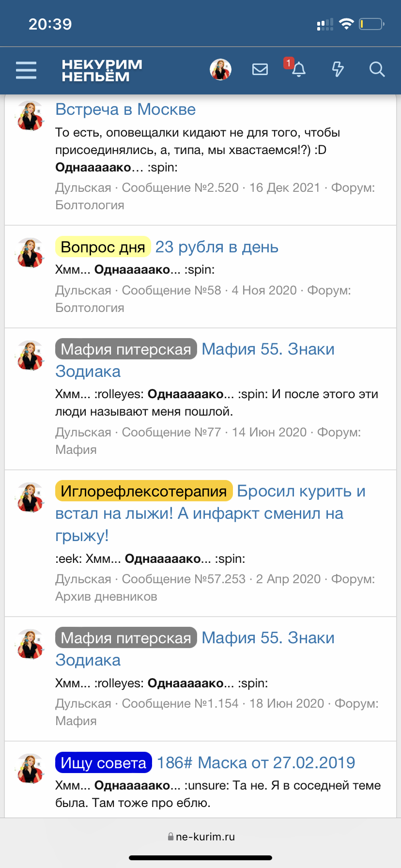The height and width of the screenshot is (868, 401).
Task: Tap the battery indicator in status bar
Action: tap(371, 24)
